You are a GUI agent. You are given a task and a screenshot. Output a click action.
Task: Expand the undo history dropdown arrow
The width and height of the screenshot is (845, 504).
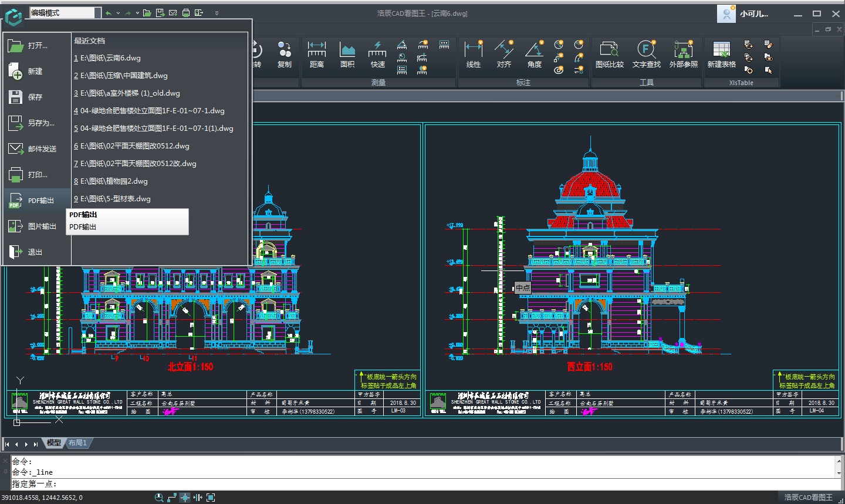click(118, 13)
